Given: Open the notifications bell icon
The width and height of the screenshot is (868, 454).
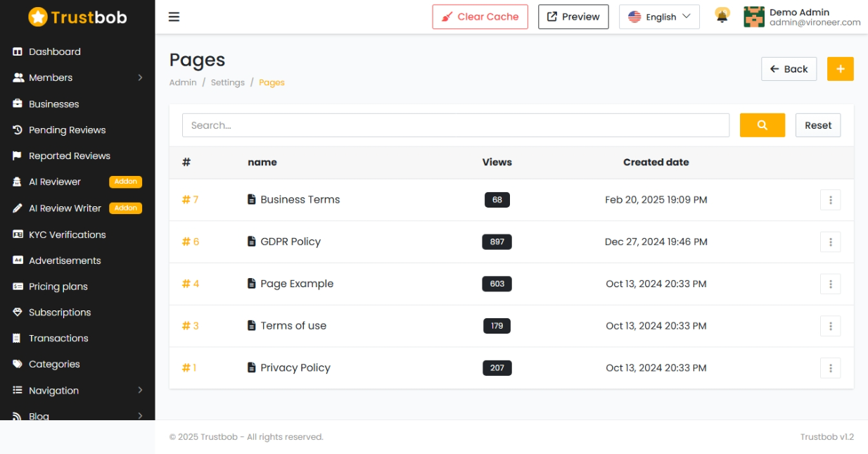Looking at the screenshot, I should click(x=722, y=15).
